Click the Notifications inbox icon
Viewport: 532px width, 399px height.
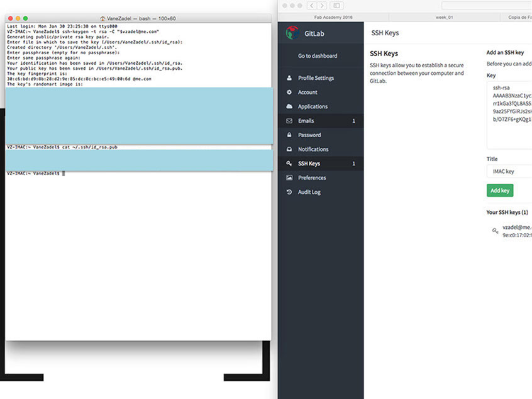coord(289,149)
